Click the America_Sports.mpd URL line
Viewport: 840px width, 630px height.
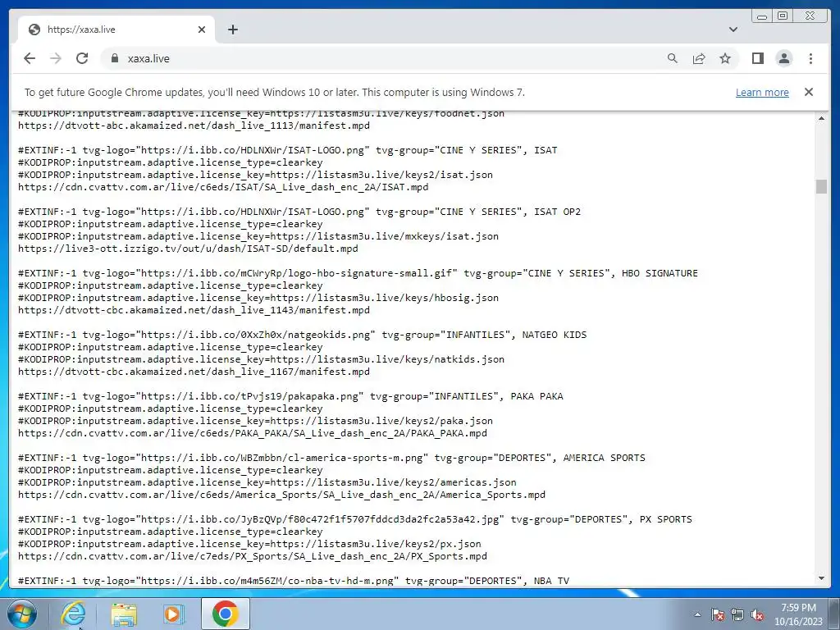tap(282, 495)
